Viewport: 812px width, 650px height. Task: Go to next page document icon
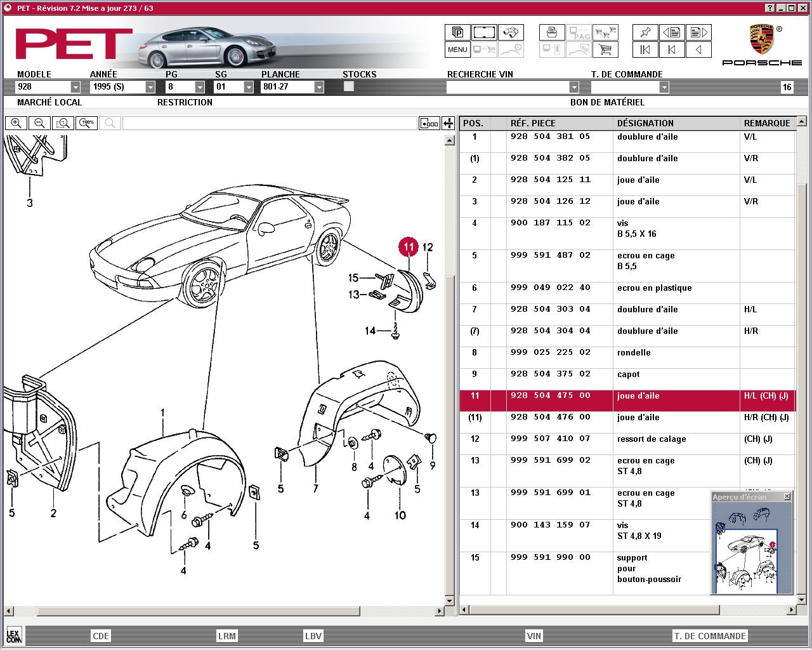(698, 32)
